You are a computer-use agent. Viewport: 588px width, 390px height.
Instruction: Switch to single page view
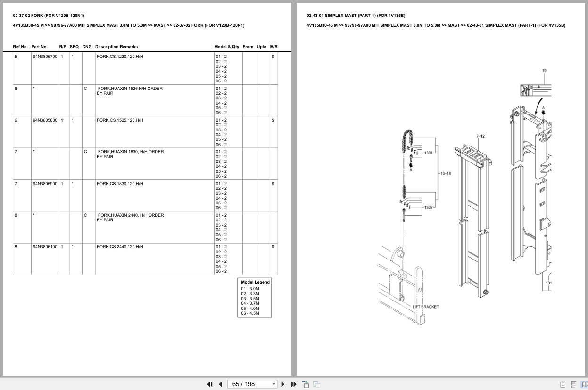(x=563, y=384)
